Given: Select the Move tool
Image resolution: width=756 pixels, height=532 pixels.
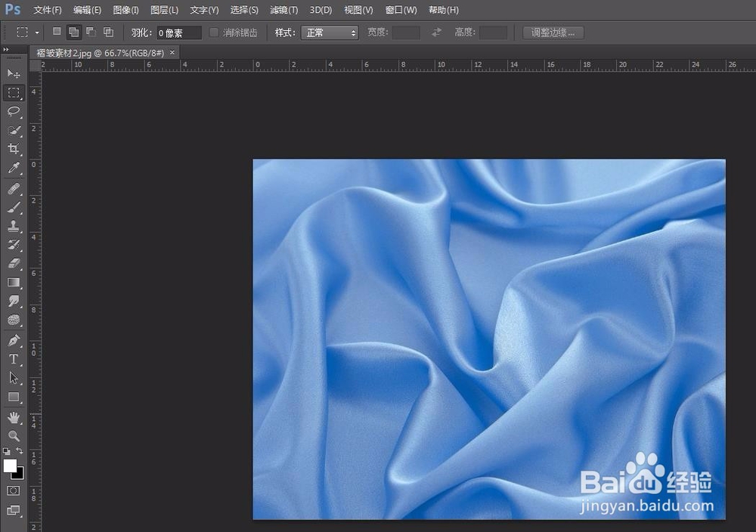Looking at the screenshot, I should tap(14, 73).
